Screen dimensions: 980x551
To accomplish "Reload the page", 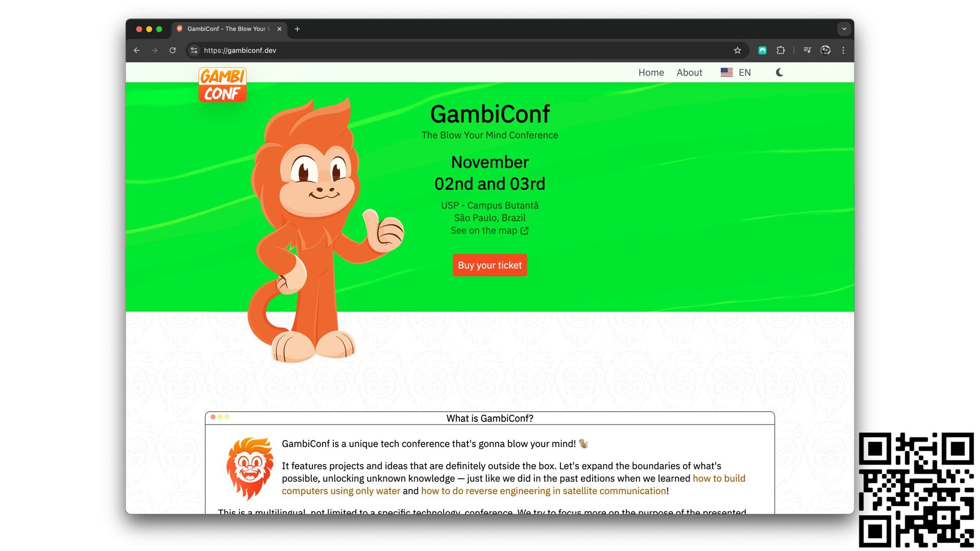I will coord(173,51).
